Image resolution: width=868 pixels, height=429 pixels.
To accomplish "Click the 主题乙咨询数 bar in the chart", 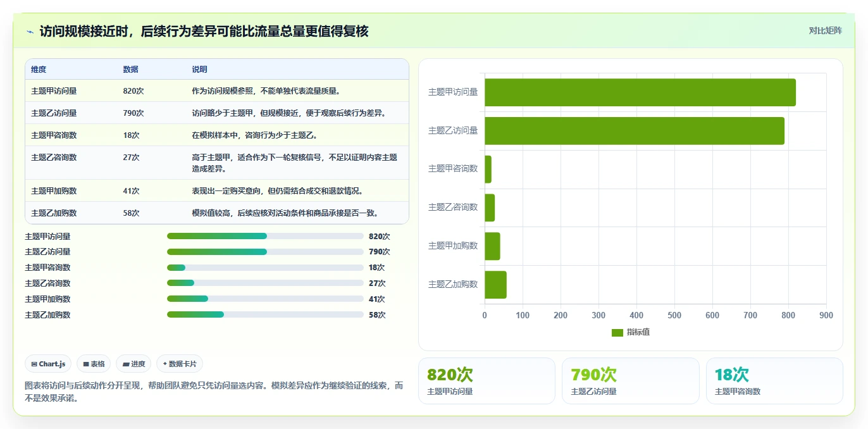I will coord(490,208).
